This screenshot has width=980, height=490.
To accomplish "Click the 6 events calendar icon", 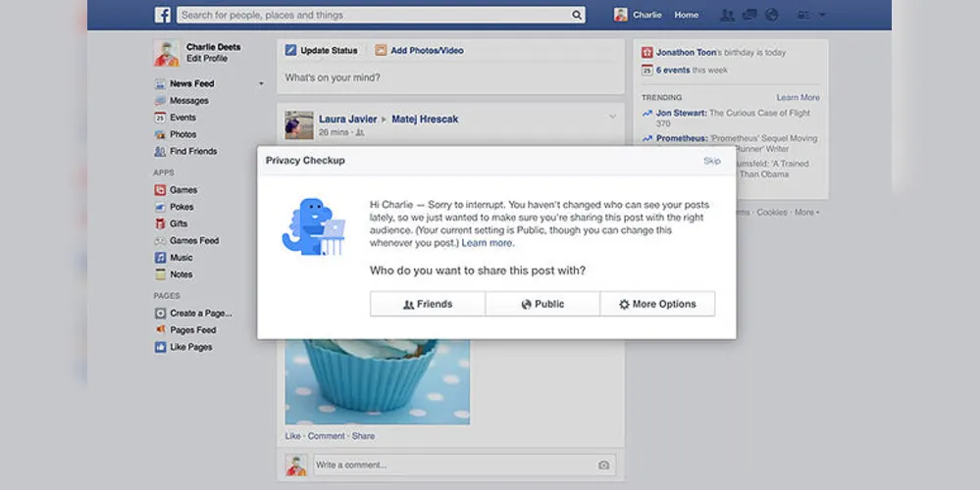I will pyautogui.click(x=646, y=70).
